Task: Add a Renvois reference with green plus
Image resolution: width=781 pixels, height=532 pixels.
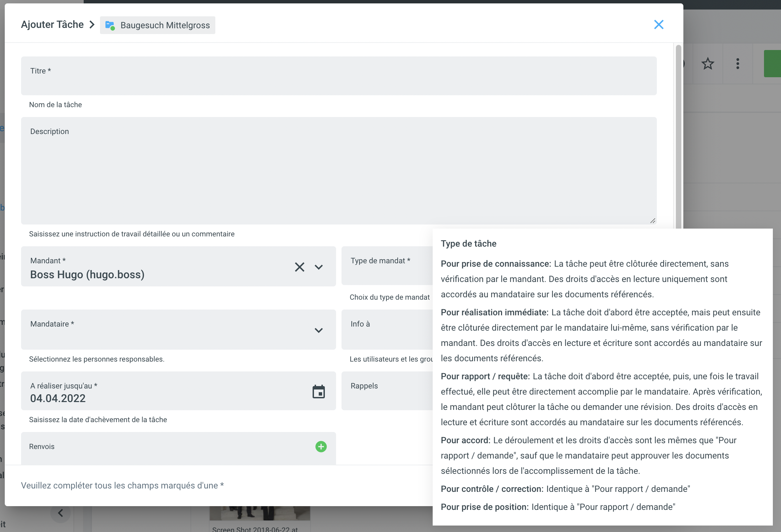Action: (321, 447)
